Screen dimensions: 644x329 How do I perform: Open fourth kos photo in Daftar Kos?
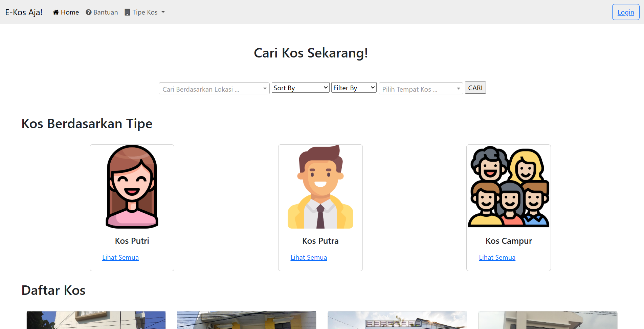pos(548,320)
